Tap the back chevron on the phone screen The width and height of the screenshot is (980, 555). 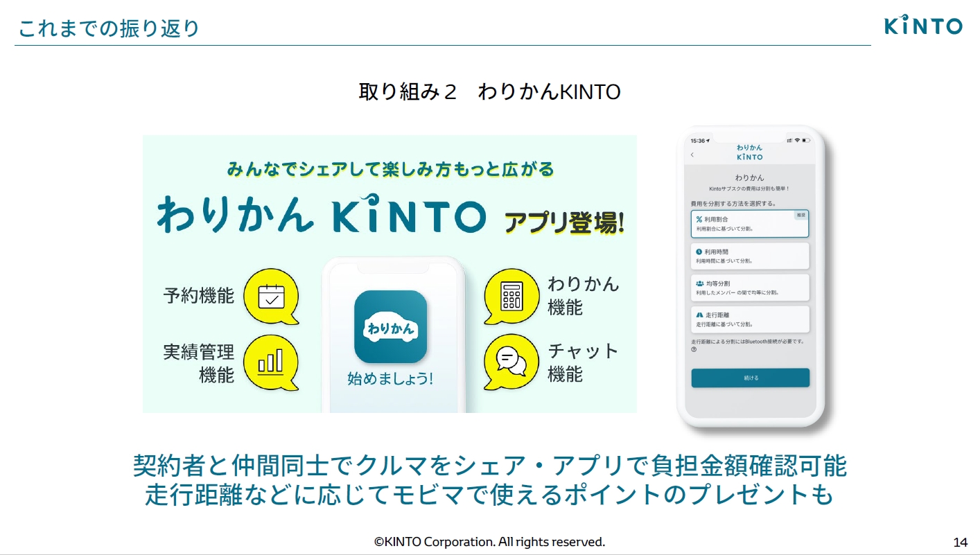692,155
